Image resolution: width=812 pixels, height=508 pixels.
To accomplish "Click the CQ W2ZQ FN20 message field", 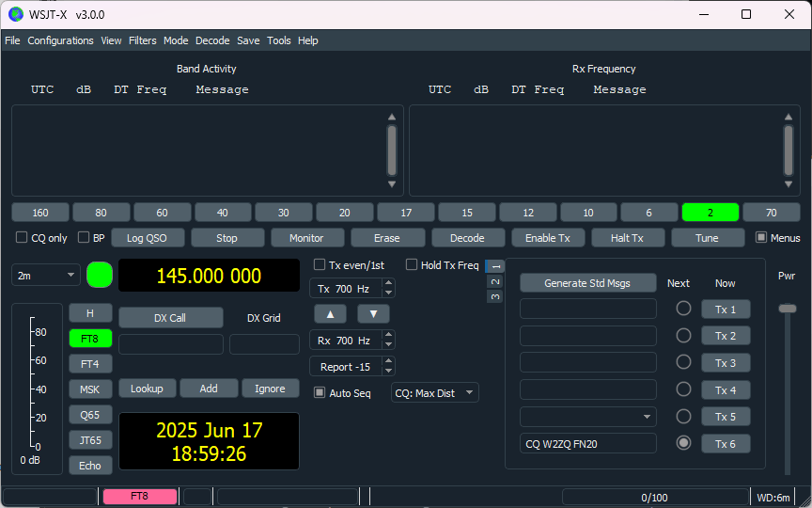I will tap(587, 444).
